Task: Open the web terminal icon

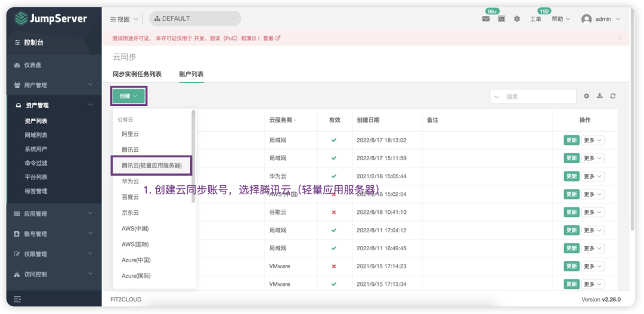Action: click(x=501, y=19)
